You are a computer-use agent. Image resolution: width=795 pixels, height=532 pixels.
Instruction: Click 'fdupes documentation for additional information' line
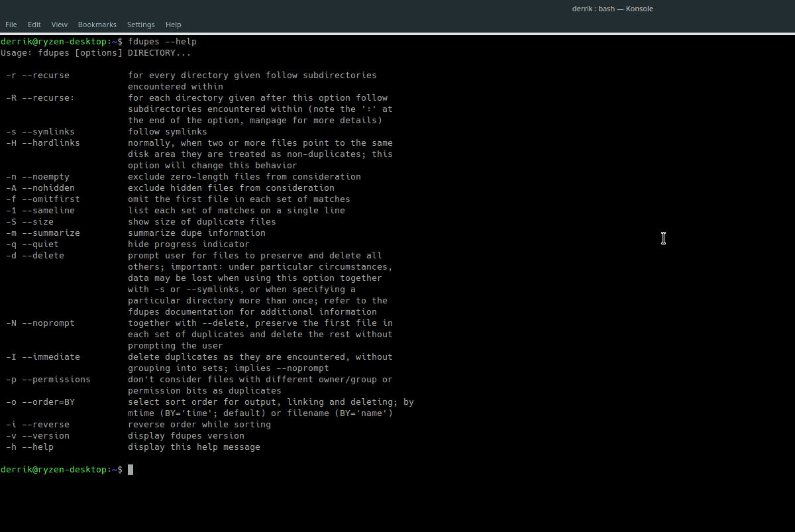252,312
